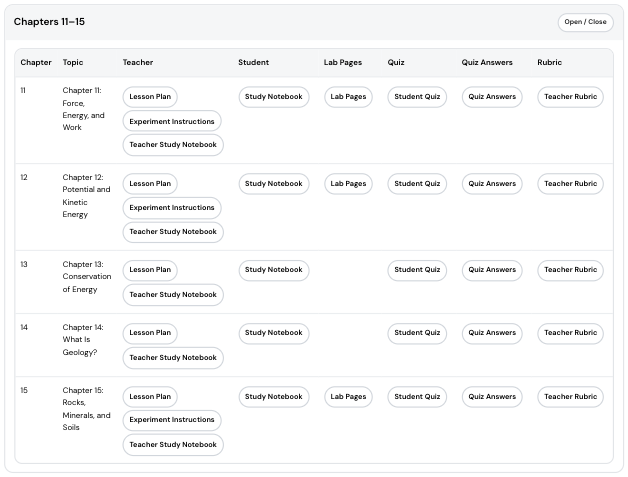
Task: Click chapter number cell '15'
Action: click(x=24, y=390)
